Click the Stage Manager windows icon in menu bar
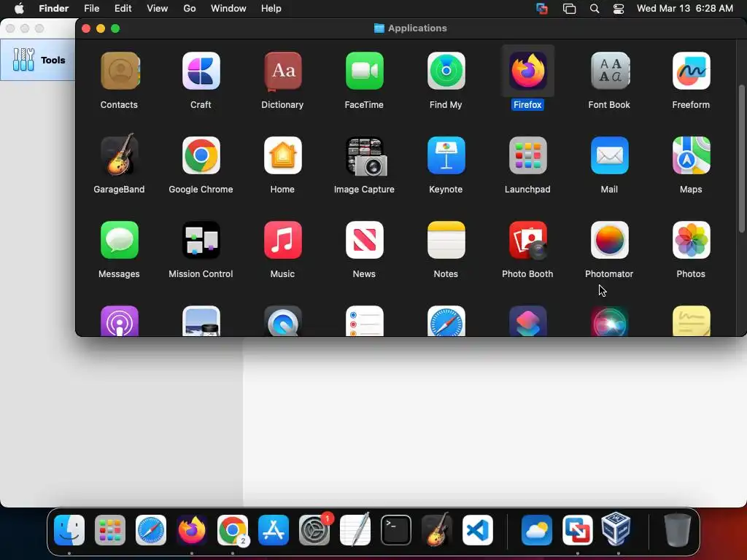Viewport: 747px width, 560px height. click(569, 9)
